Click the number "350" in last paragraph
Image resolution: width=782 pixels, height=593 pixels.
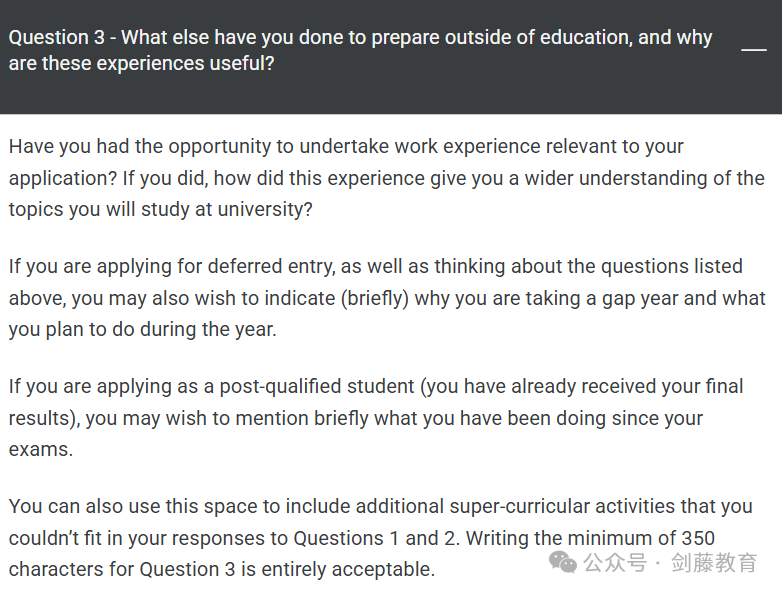(698, 539)
